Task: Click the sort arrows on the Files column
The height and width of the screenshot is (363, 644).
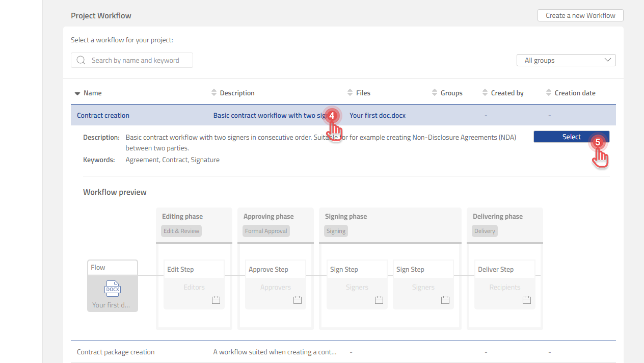Action: point(350,92)
